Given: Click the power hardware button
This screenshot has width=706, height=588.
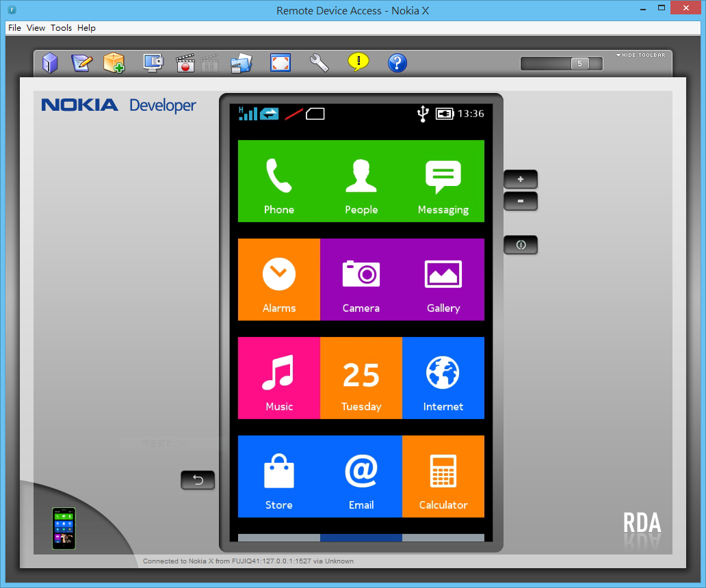Looking at the screenshot, I should (521, 245).
